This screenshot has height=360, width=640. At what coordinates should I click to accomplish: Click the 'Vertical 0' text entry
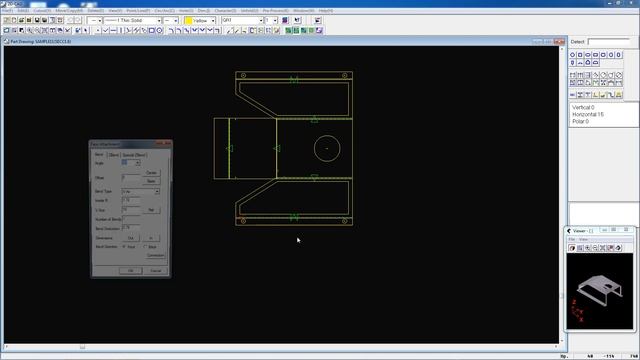583,107
